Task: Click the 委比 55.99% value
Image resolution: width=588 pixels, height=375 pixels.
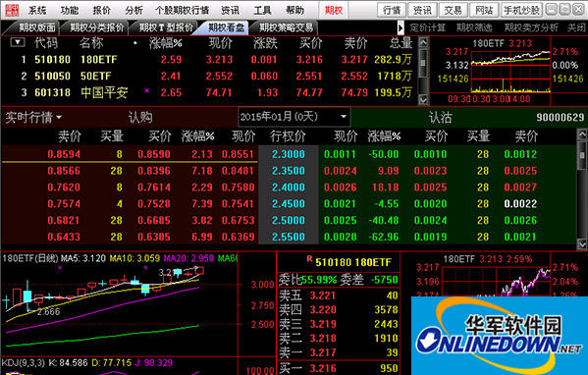Action: tap(319, 280)
